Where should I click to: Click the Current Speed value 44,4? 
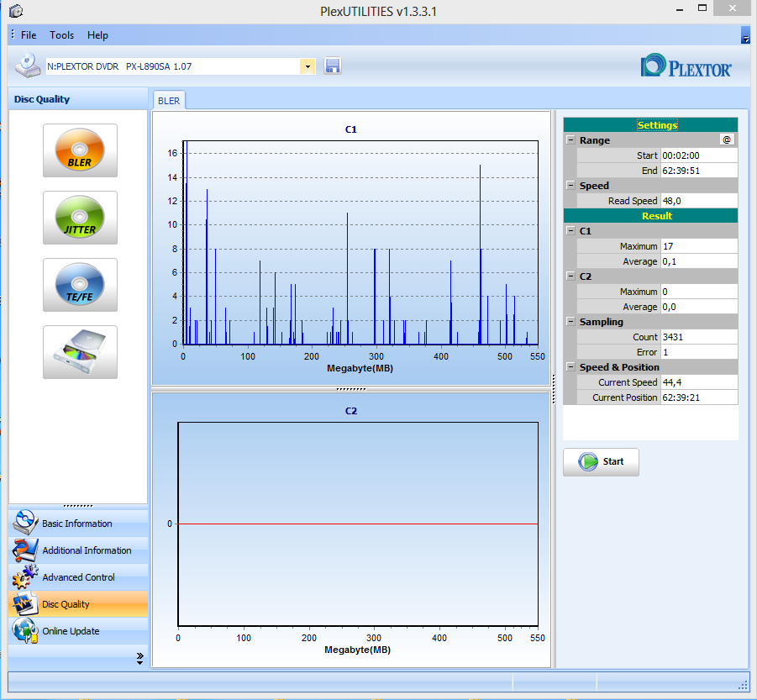pos(698,382)
